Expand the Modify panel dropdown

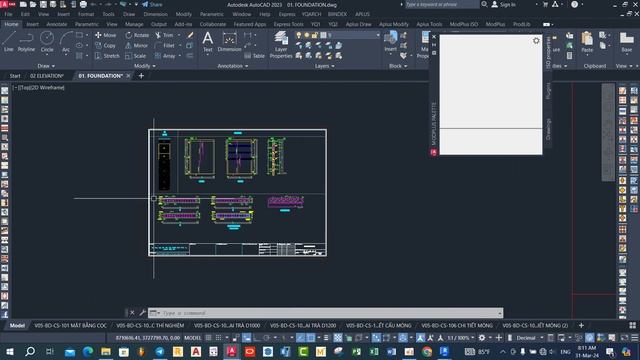[144, 66]
